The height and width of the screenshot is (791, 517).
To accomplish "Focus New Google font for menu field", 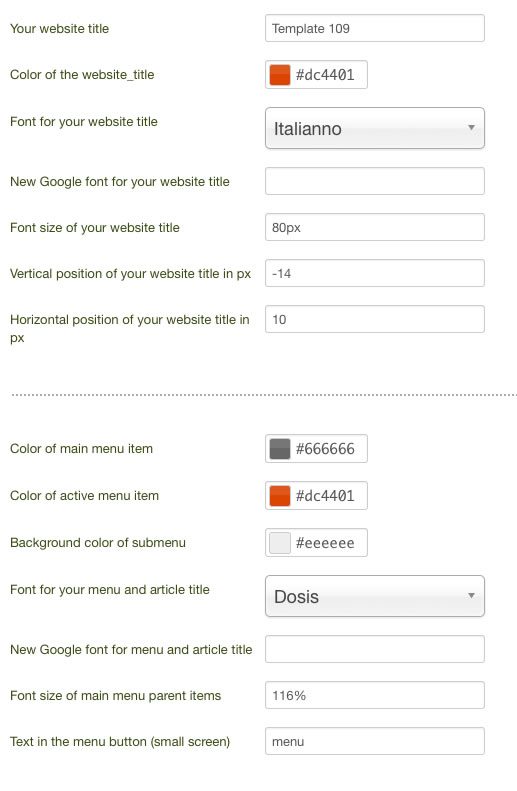I will coord(375,649).
